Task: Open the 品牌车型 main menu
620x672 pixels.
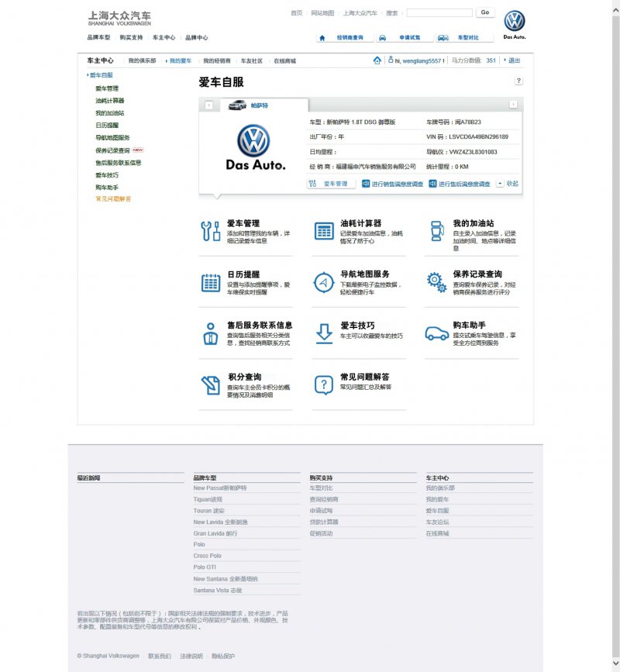Action: (x=98, y=38)
